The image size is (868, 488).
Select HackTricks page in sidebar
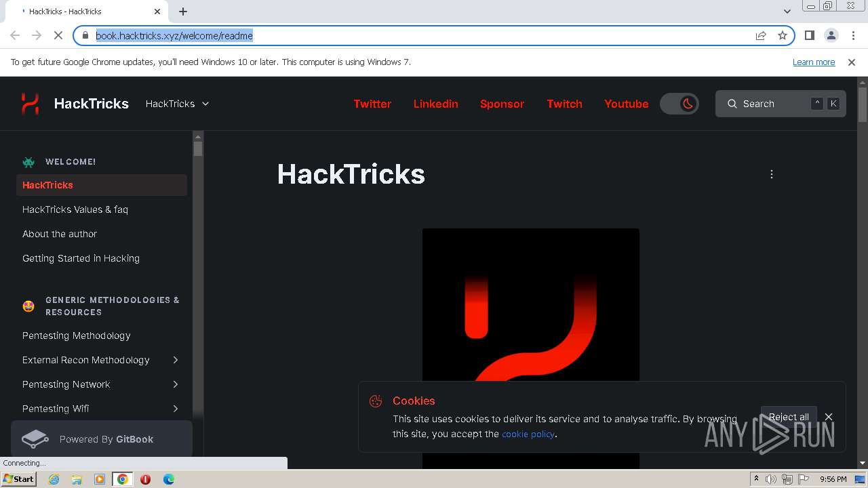[102, 185]
